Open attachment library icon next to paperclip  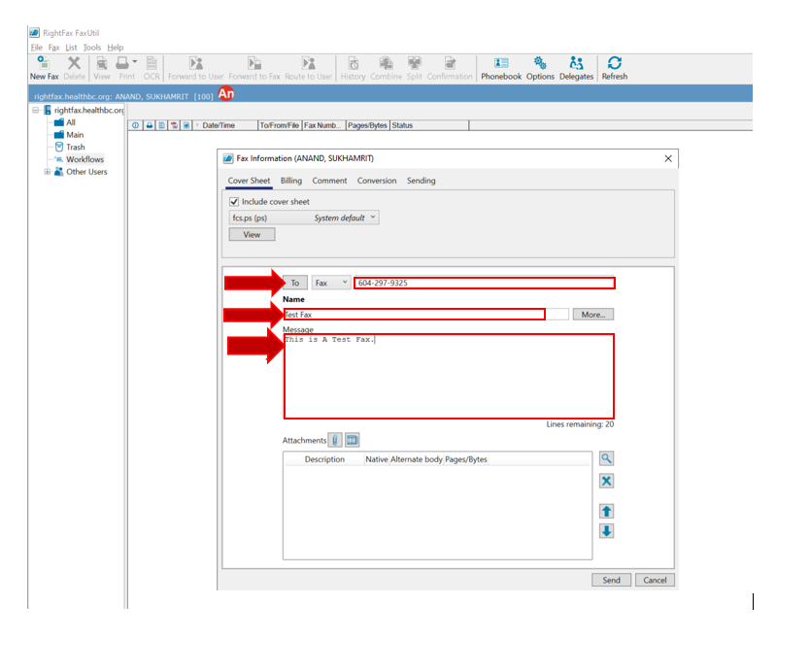tap(351, 440)
